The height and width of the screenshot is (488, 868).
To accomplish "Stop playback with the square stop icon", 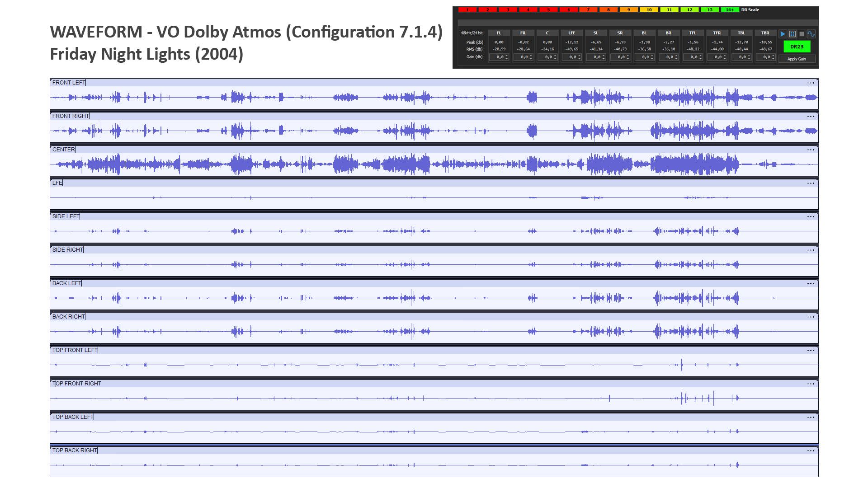I will point(802,34).
